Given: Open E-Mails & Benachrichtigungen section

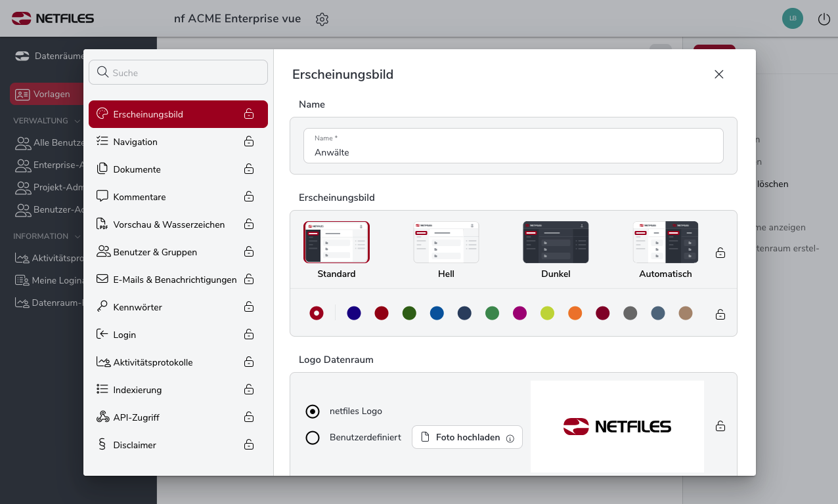Looking at the screenshot, I should 175,280.
